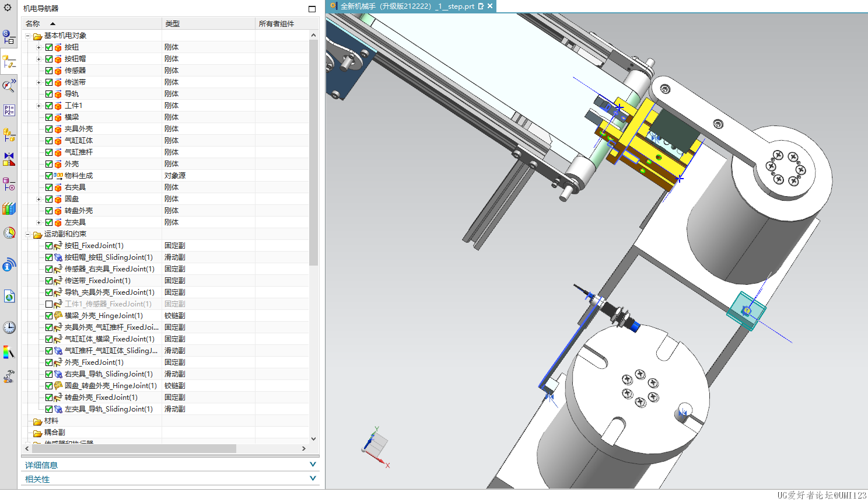Expand the 传送带 node
Screen dimensions: 868x502
pyautogui.click(x=39, y=82)
